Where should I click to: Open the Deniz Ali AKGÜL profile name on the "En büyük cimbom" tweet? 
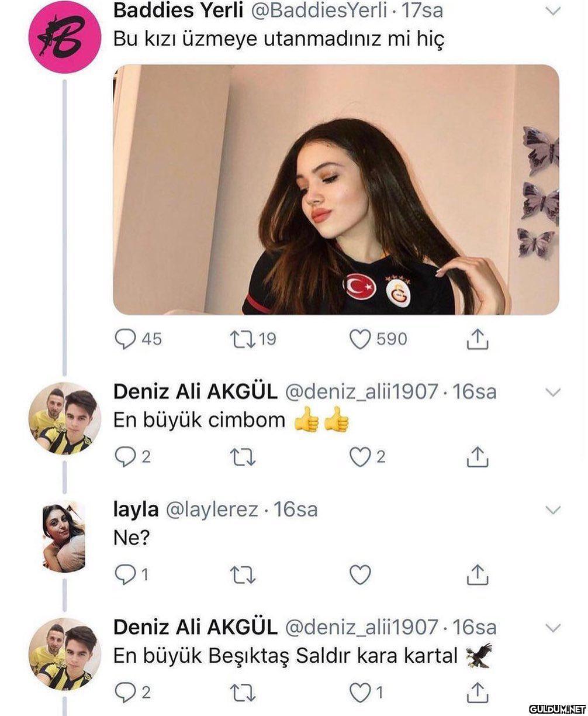tap(195, 392)
